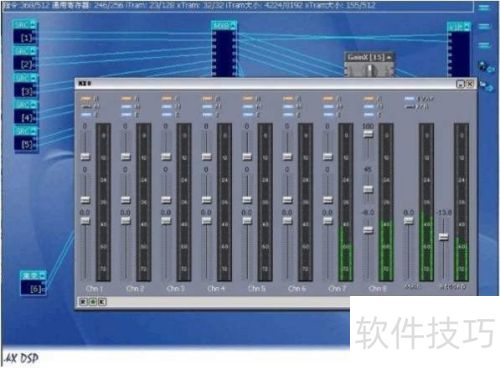Minimize the MX8 mixer window
500x370 pixels.
460,84
